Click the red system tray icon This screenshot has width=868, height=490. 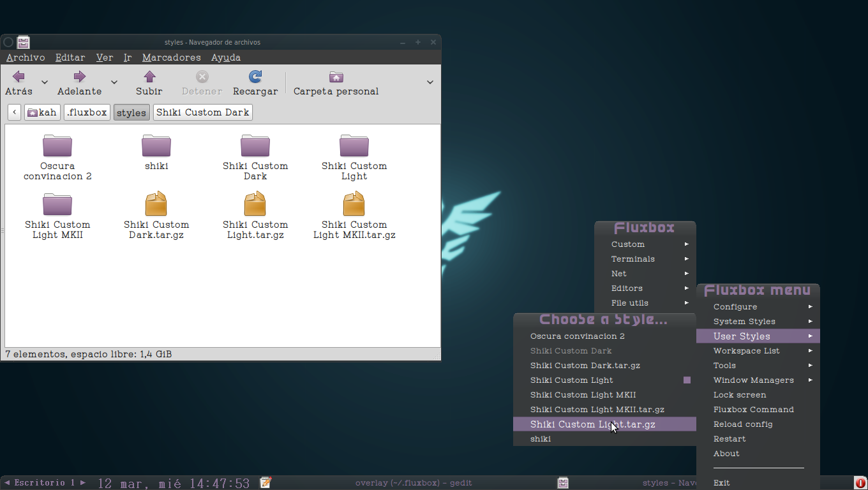[860, 483]
